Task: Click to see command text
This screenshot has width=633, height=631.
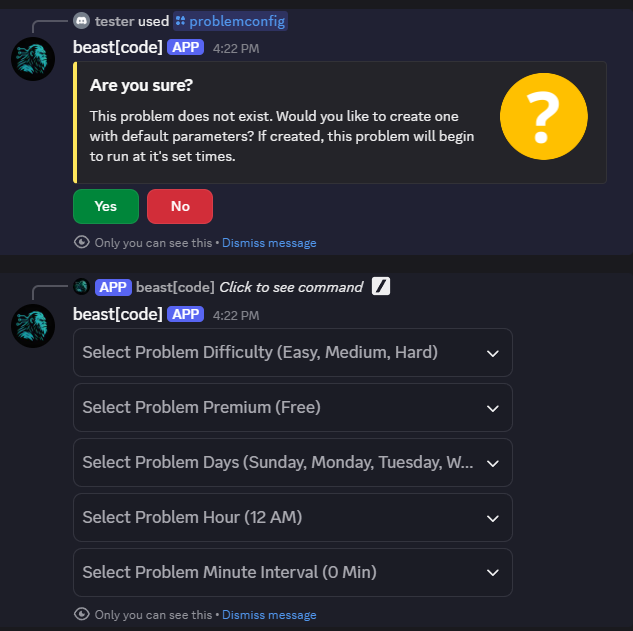Action: coord(291,287)
